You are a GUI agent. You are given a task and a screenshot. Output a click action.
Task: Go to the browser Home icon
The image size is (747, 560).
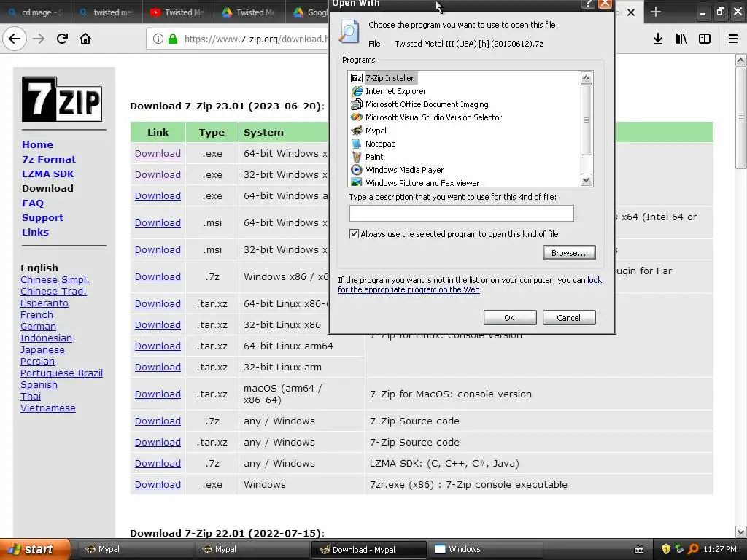(x=85, y=39)
